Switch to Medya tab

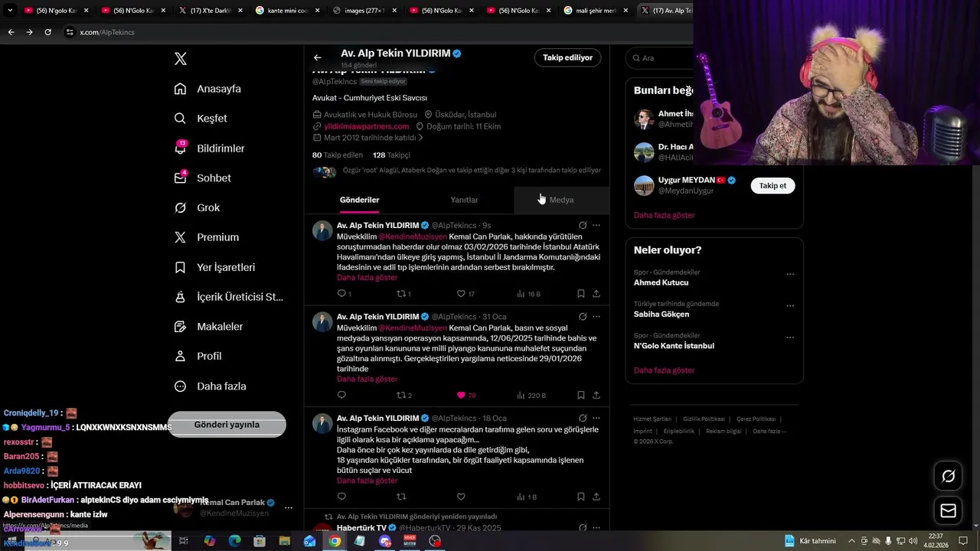(561, 200)
